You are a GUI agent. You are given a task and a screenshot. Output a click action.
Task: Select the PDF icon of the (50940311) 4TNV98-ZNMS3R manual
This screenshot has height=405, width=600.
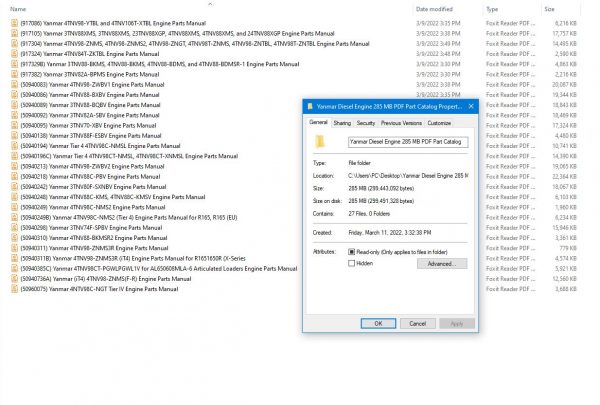[15, 248]
